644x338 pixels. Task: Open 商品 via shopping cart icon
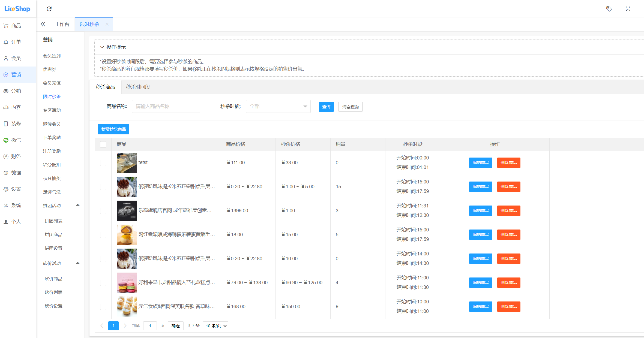point(6,26)
